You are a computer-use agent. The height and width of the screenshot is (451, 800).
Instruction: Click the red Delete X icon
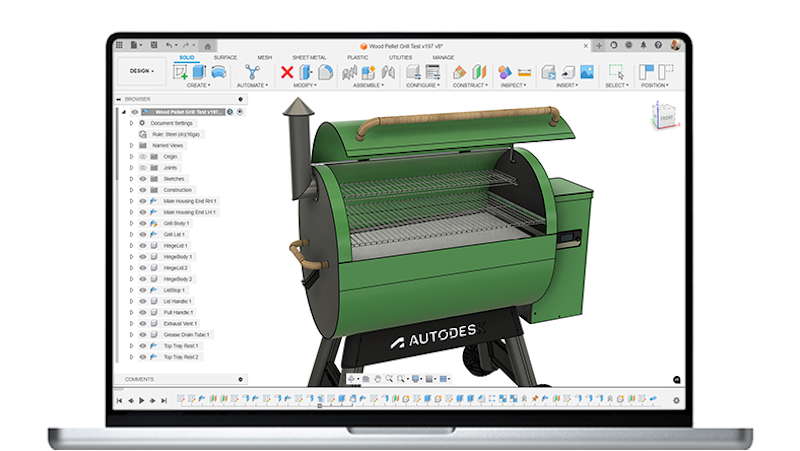[287, 72]
